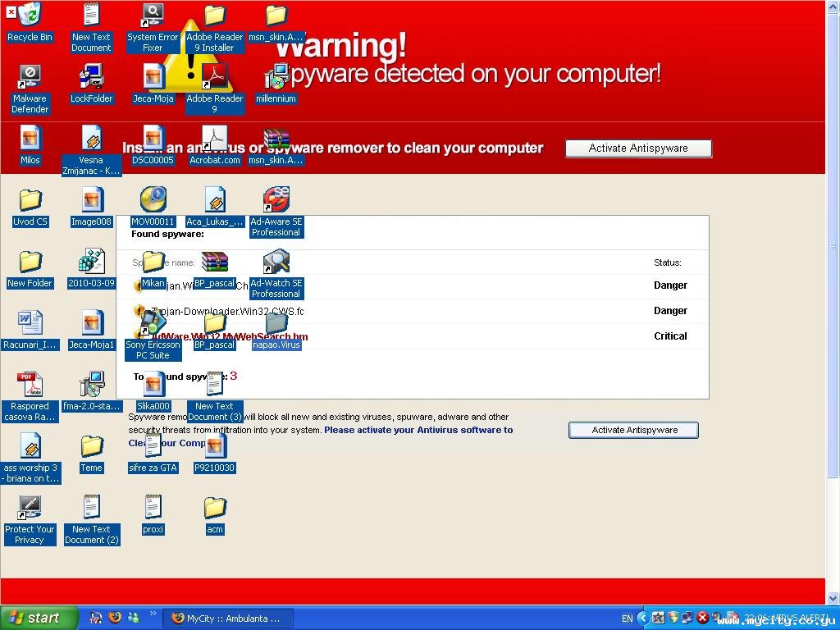This screenshot has height=630, width=840.
Task: Run the fma-2.0-sta... installer icon
Action: tap(92, 392)
